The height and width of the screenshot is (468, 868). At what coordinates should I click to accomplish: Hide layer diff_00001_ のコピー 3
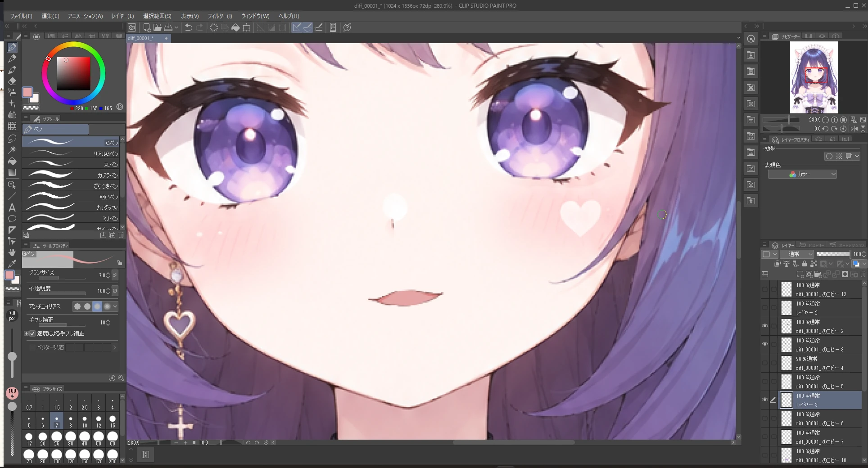[x=765, y=344]
